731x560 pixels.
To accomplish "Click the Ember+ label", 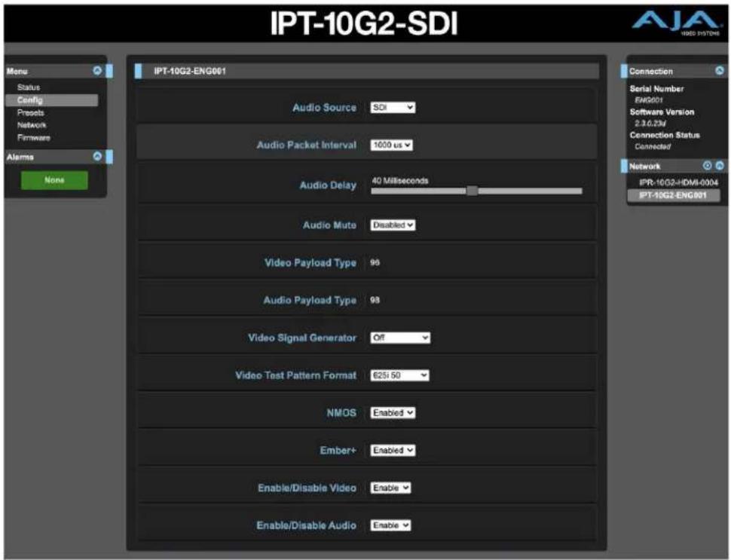I will tap(338, 451).
